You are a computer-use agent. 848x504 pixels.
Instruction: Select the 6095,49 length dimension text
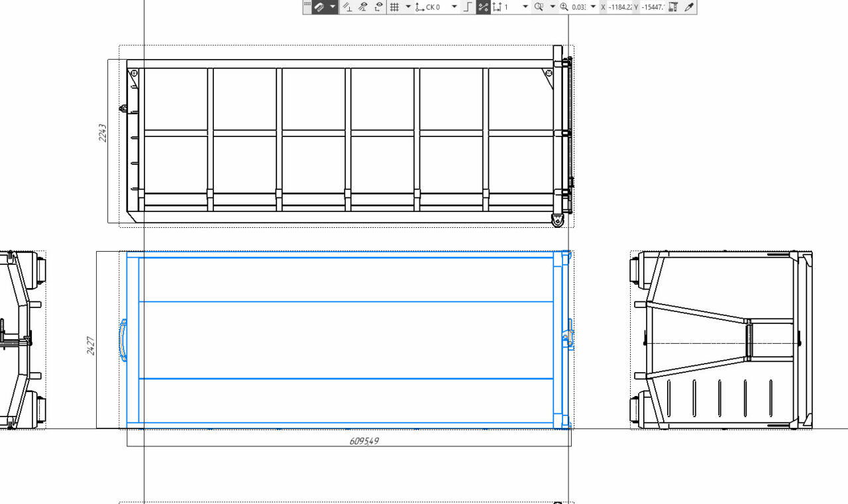(364, 440)
